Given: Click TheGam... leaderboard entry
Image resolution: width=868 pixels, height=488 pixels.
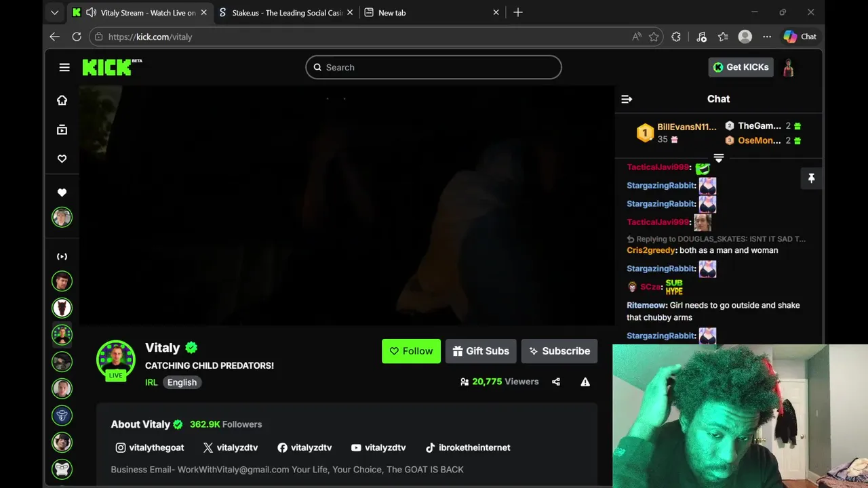Looking at the screenshot, I should (763, 126).
